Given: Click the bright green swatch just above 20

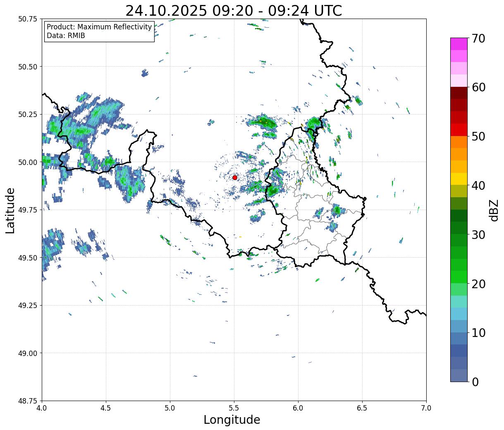Looking at the screenshot, I should click(x=459, y=277).
